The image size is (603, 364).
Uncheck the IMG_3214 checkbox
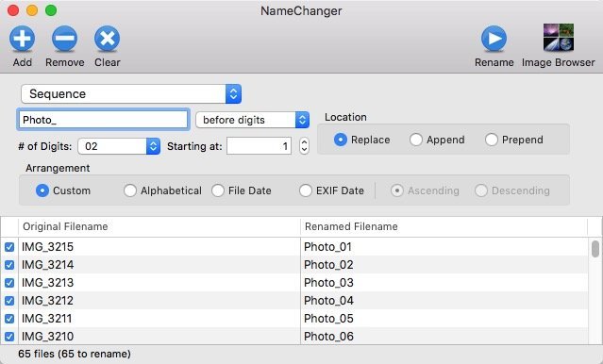pyautogui.click(x=9, y=265)
